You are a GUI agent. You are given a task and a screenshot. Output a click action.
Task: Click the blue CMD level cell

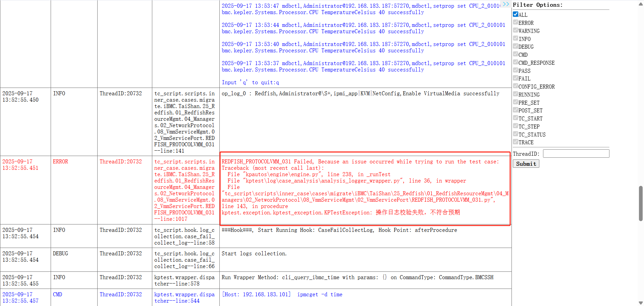click(x=57, y=295)
